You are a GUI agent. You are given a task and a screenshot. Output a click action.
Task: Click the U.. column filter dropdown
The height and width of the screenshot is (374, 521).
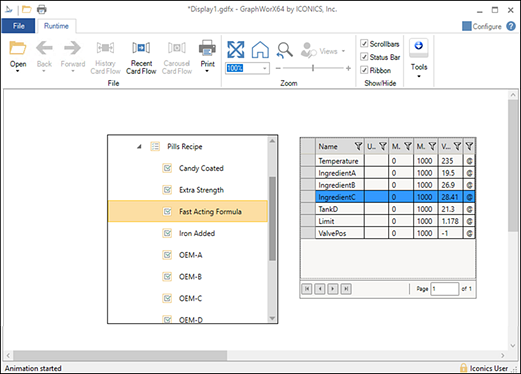(383, 146)
